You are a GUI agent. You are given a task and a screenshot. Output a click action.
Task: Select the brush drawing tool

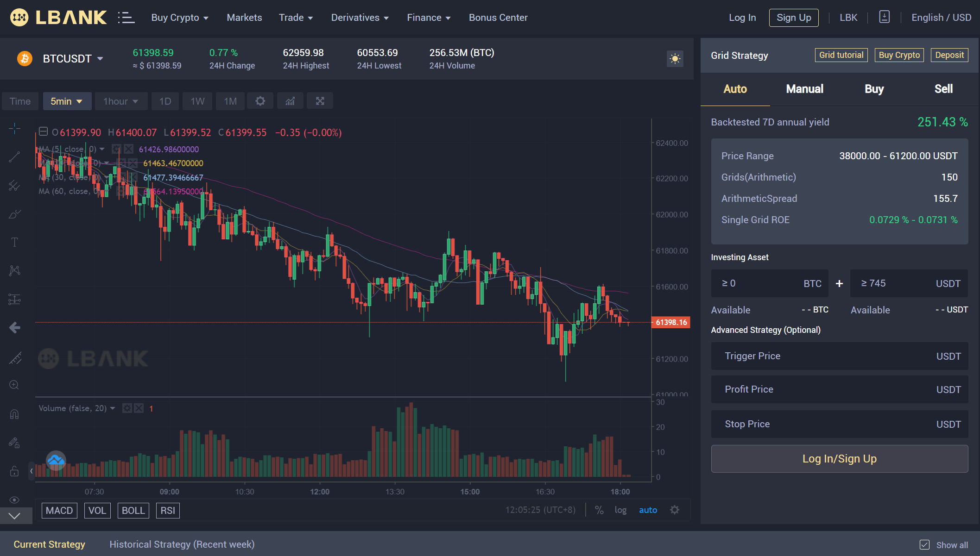point(14,214)
